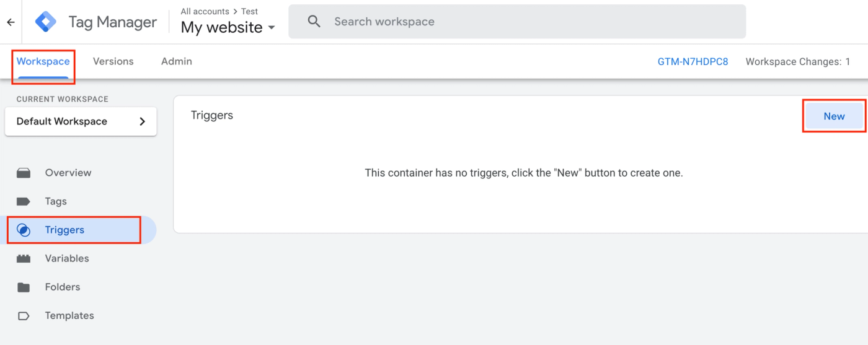
Task: Open the Admin tab
Action: pos(177,61)
